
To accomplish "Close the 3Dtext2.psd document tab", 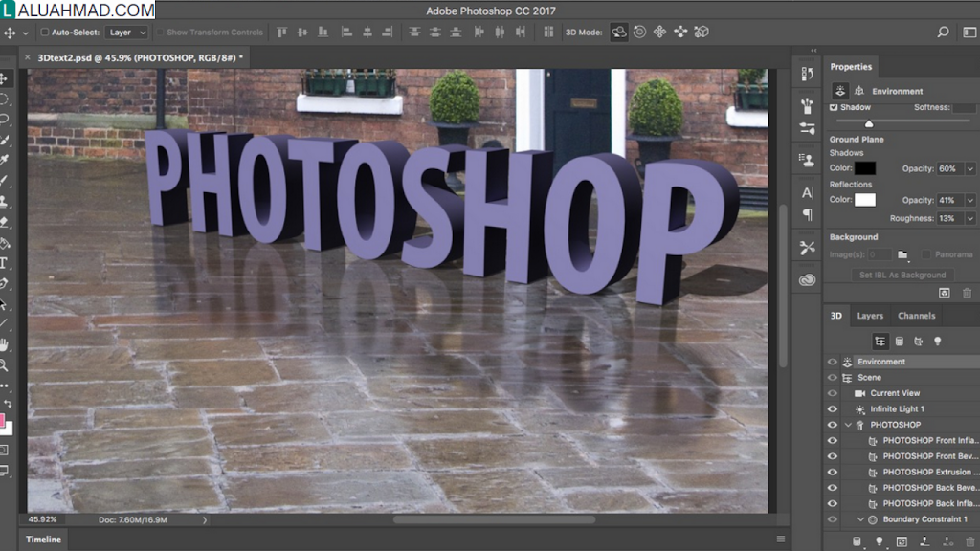I will 28,57.
